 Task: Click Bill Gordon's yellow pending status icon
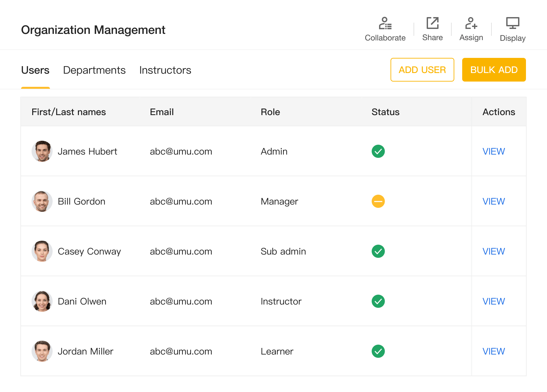(x=378, y=201)
